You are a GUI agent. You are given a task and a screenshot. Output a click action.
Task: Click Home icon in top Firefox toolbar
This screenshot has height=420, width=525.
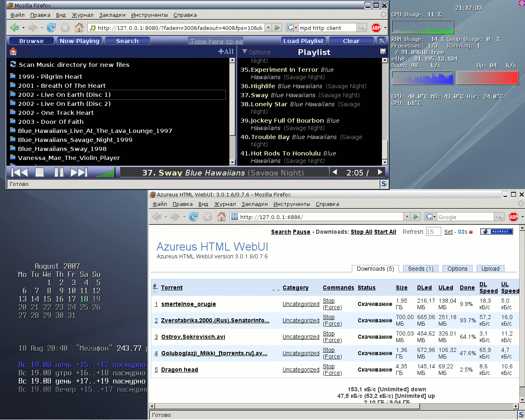tap(79, 27)
